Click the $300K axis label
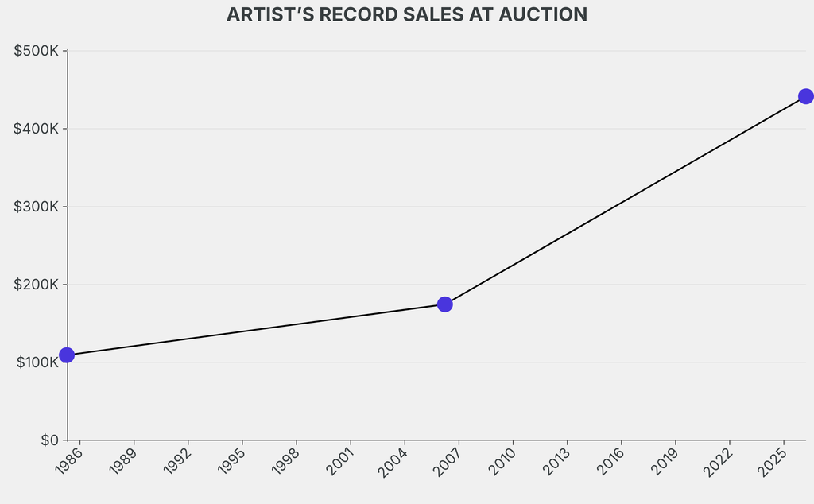Viewport: 814px width, 504px height. [37, 207]
